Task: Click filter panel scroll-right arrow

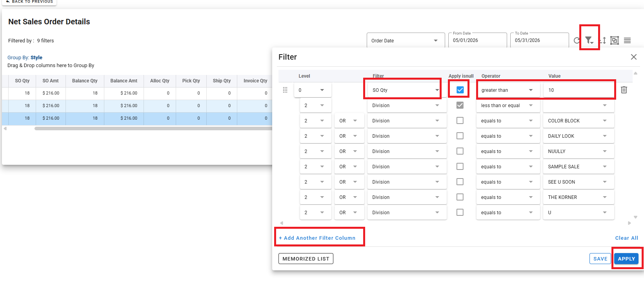Action: tap(629, 223)
